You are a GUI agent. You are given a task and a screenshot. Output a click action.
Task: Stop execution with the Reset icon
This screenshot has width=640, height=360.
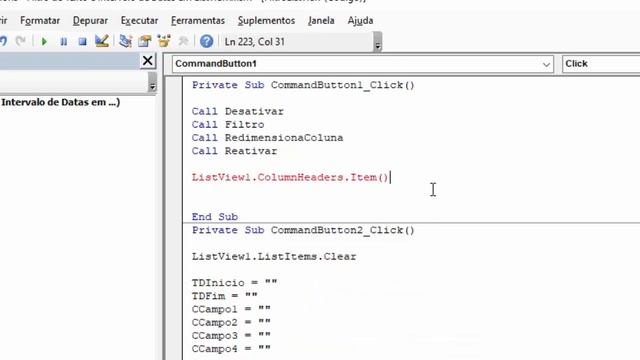point(82,41)
